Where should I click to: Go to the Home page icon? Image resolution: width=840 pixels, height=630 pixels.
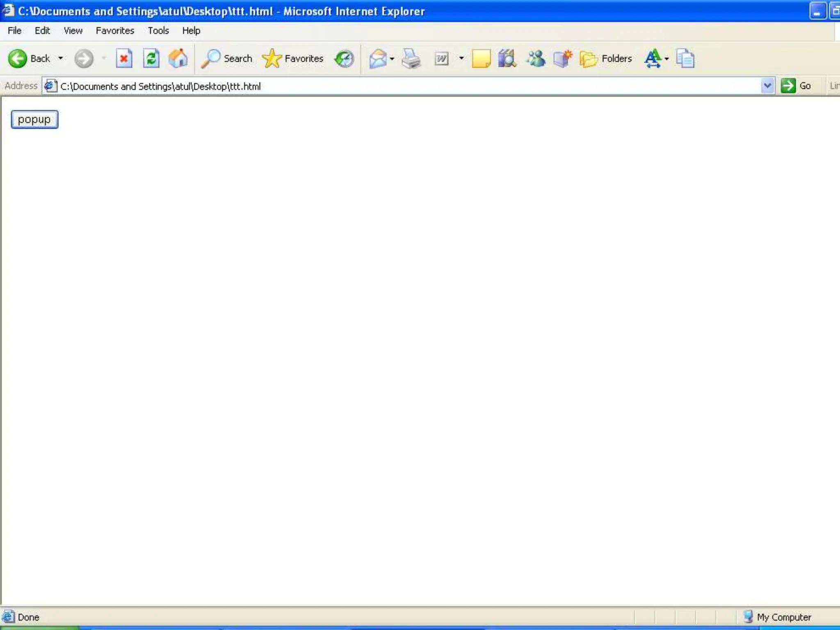click(x=178, y=59)
